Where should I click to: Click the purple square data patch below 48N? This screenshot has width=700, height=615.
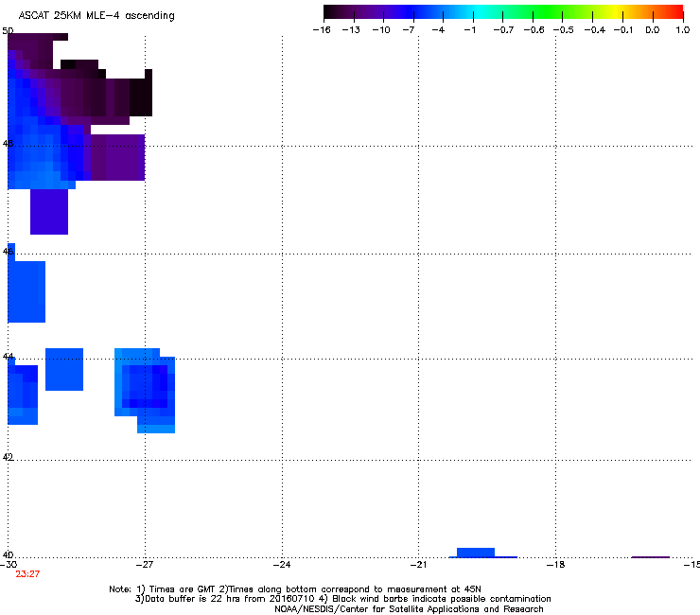pyautogui.click(x=49, y=212)
